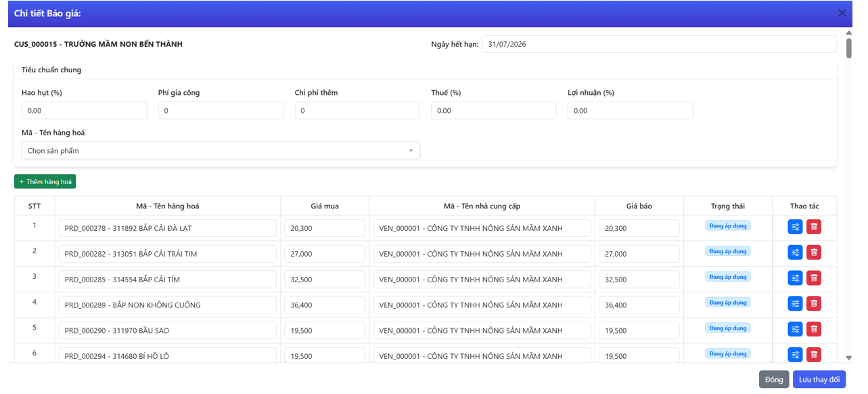Edit Giá mua for BẮP CẢI TÍM
This screenshot has width=868, height=394.
pos(325,279)
